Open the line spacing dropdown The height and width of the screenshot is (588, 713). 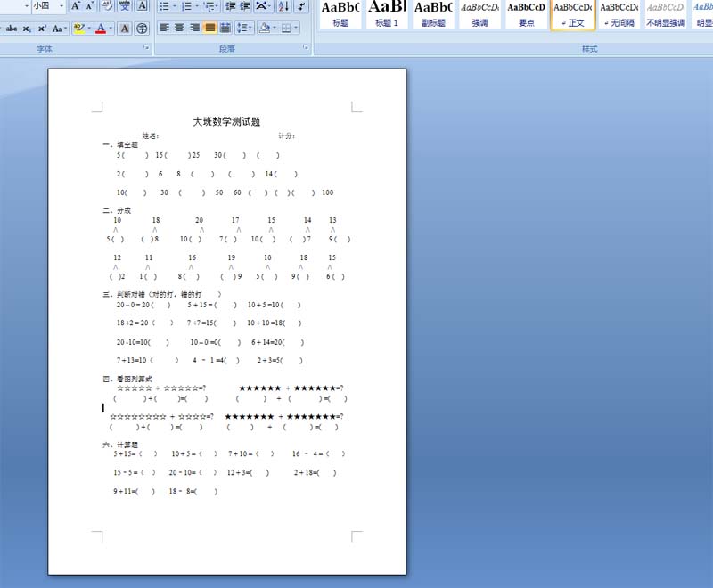(245, 29)
